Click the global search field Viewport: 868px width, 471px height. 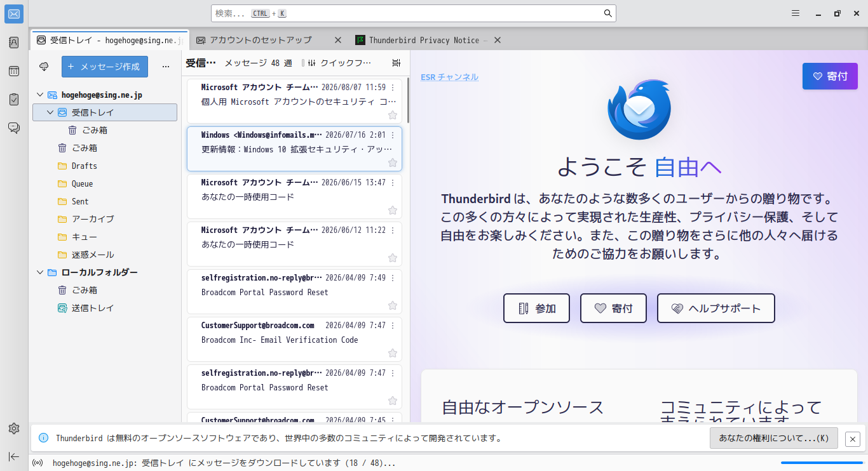[413, 13]
